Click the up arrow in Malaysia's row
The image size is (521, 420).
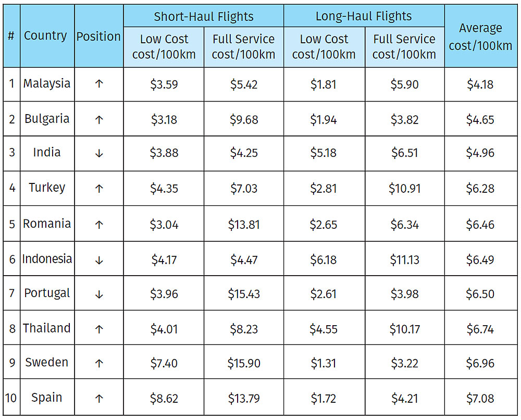99,84
